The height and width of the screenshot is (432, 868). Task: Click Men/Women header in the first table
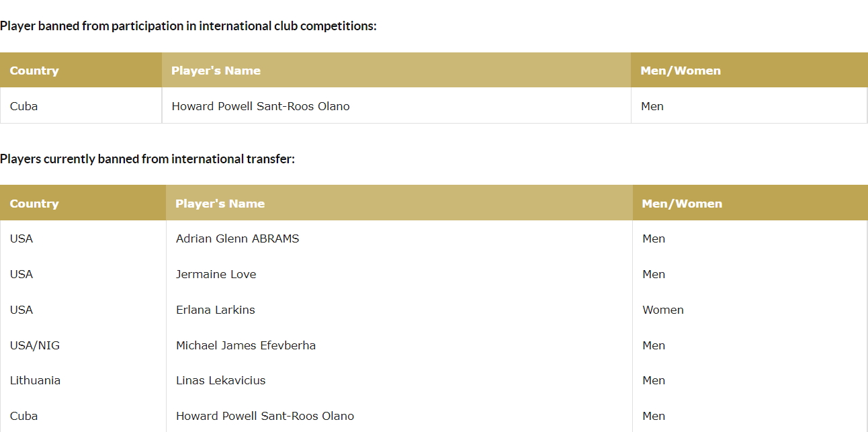[x=681, y=71]
